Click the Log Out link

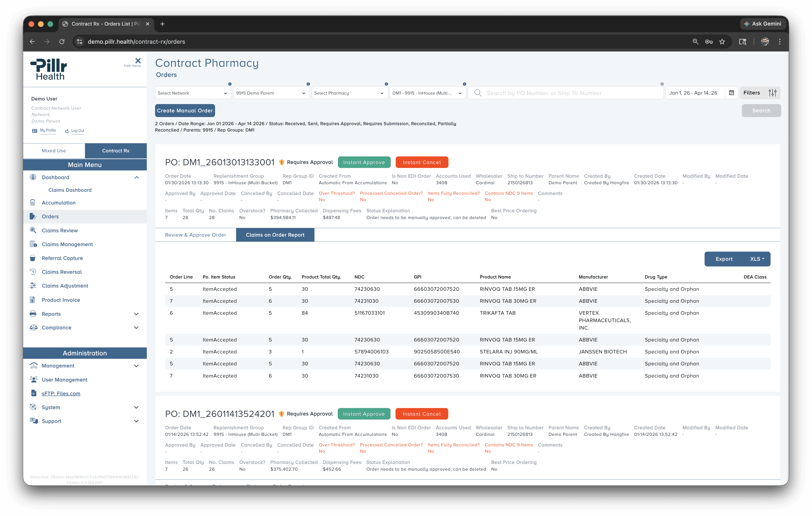click(x=78, y=131)
